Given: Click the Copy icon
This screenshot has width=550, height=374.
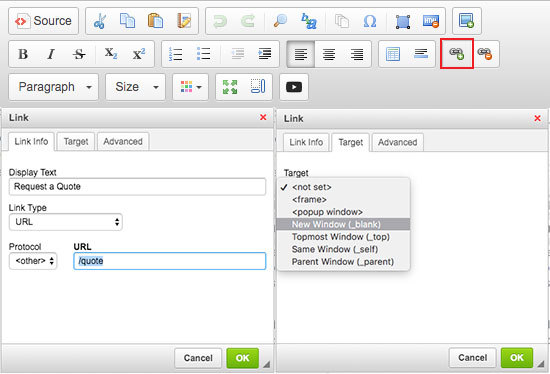Looking at the screenshot, I should (x=127, y=21).
